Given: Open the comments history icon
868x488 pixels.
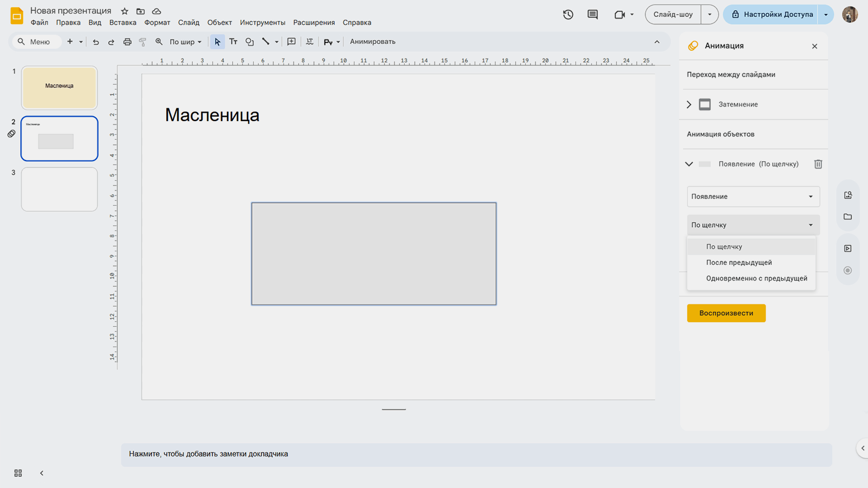Looking at the screenshot, I should (592, 15).
